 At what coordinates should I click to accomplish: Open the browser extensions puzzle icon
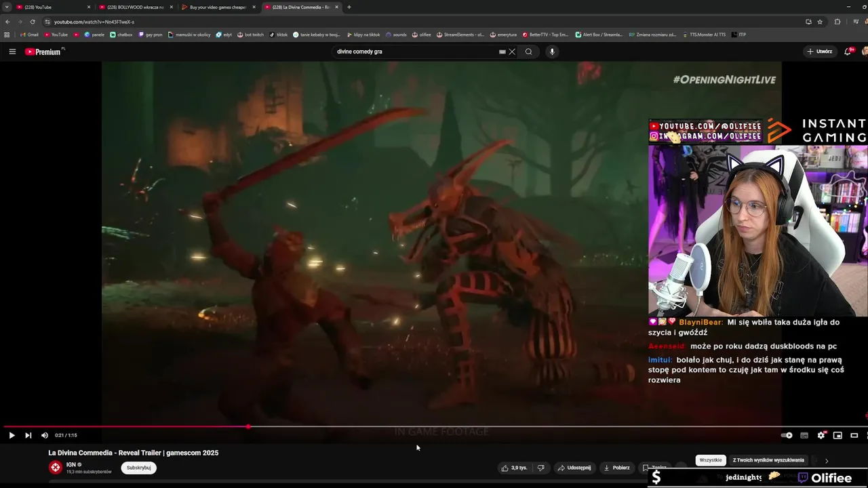click(837, 22)
